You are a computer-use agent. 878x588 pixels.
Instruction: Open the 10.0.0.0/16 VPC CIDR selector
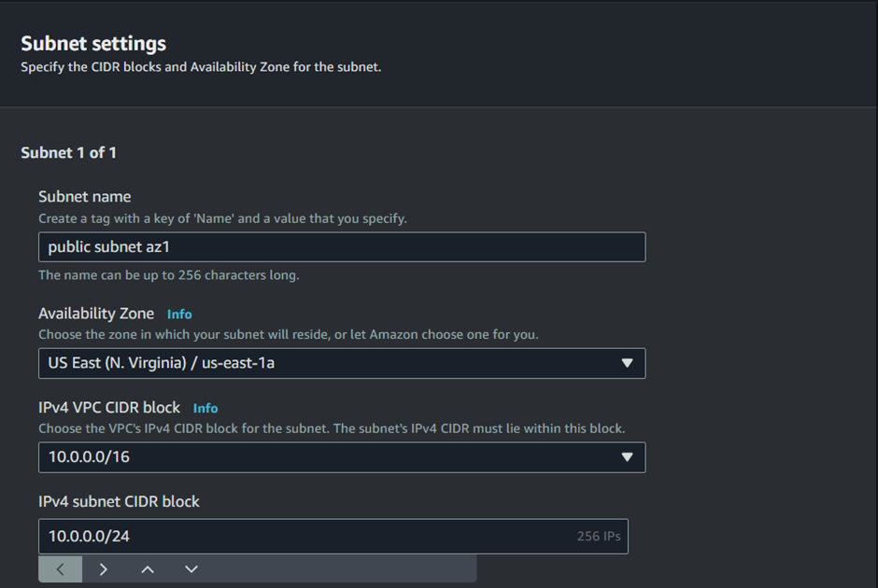(342, 457)
